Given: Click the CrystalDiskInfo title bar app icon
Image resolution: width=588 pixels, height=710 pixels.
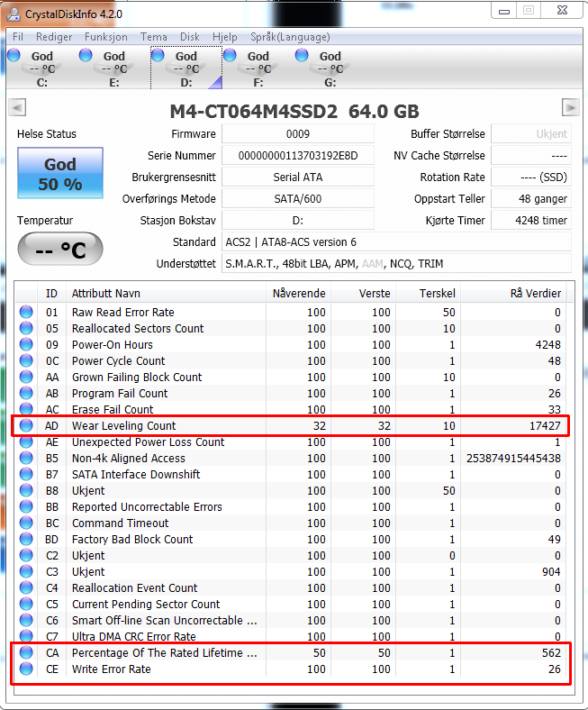Looking at the screenshot, I should 14,14.
